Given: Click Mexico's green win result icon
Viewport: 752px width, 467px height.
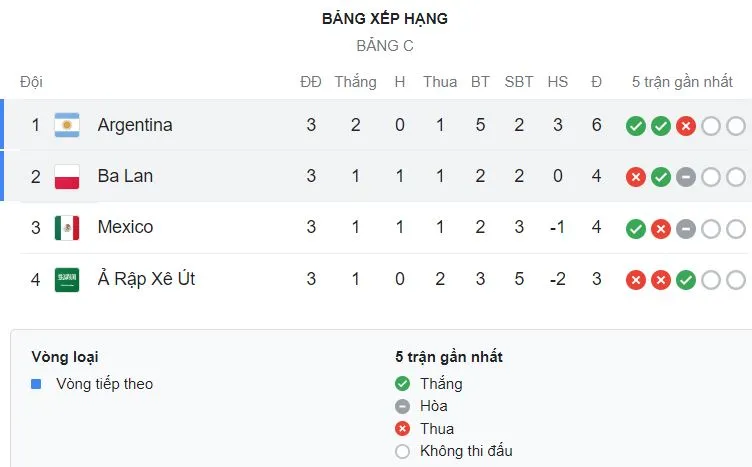Looking at the screenshot, I should point(635,229).
